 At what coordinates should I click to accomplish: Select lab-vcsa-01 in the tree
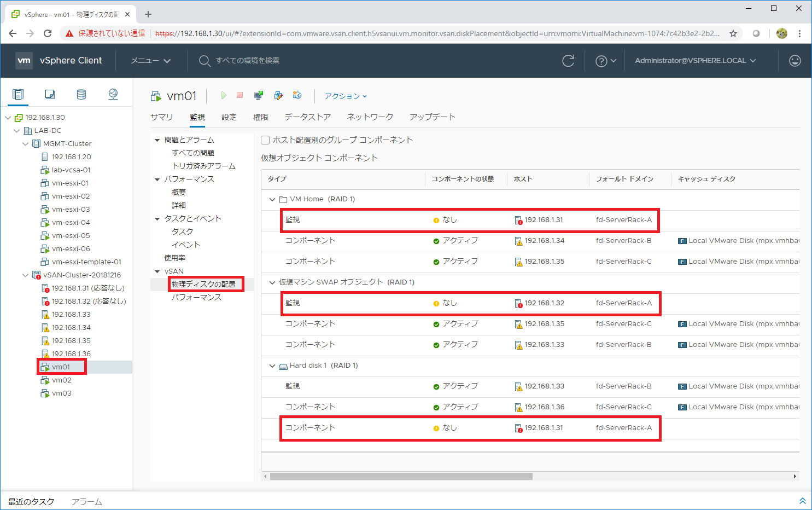click(71, 170)
